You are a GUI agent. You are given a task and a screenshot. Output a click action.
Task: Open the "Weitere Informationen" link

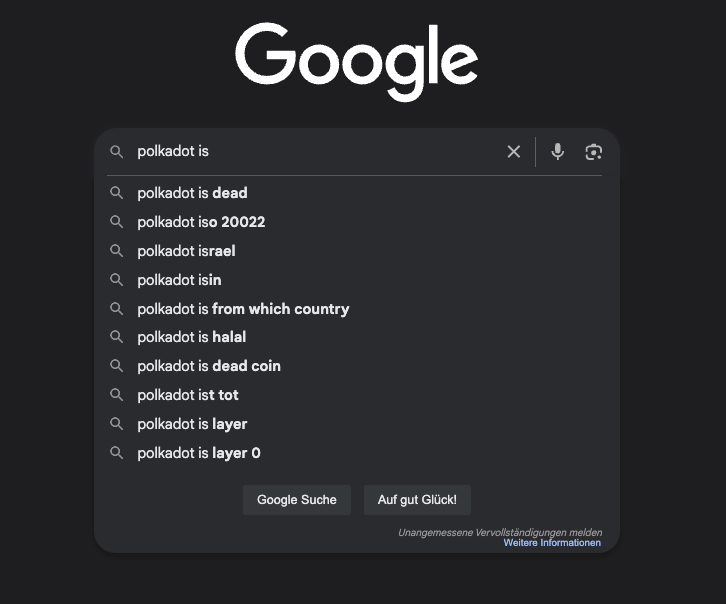tap(552, 543)
